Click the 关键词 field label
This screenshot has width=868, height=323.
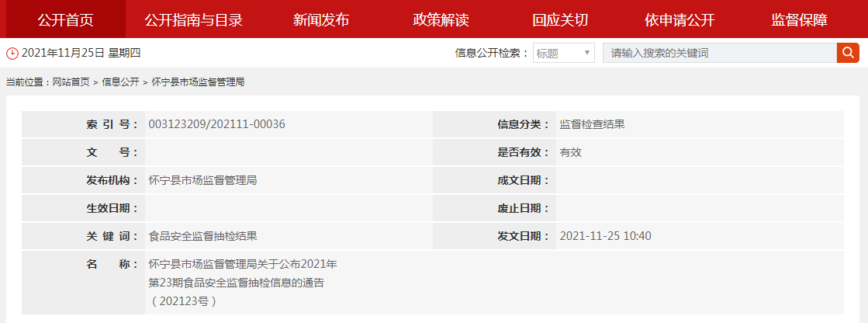(x=112, y=236)
